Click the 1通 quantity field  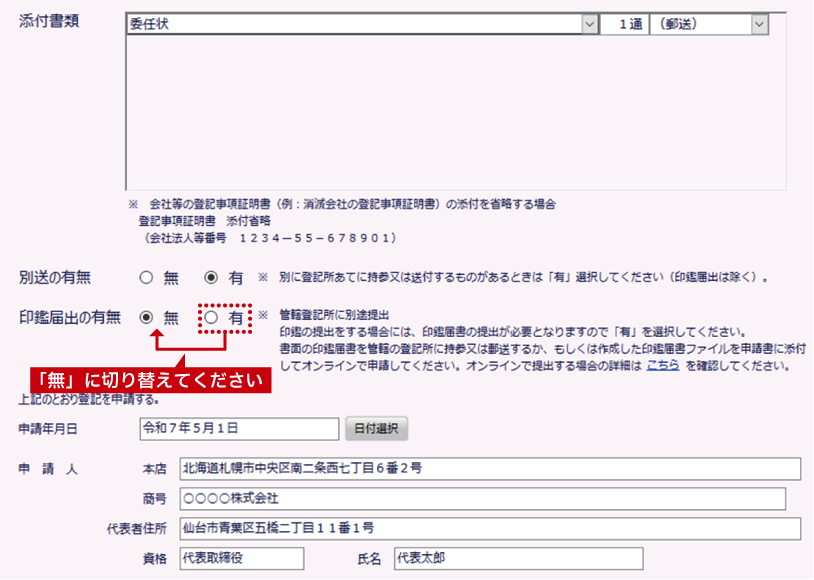[x=624, y=25]
